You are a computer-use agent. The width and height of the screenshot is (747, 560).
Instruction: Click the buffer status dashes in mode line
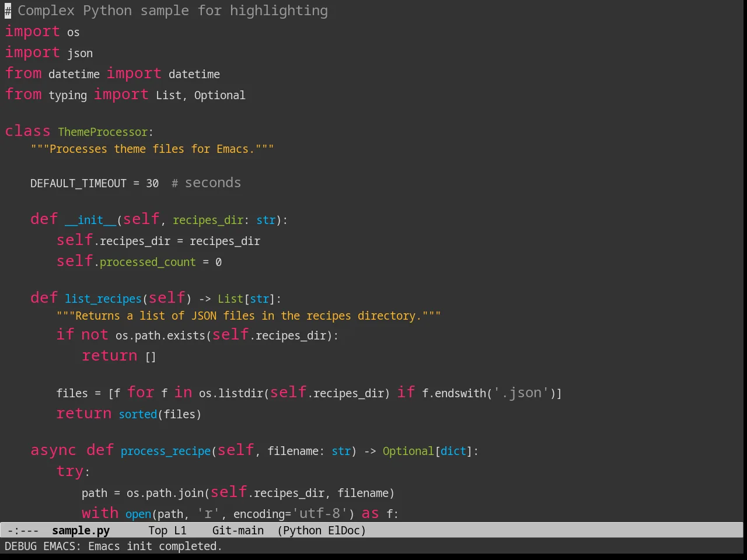pyautogui.click(x=23, y=530)
